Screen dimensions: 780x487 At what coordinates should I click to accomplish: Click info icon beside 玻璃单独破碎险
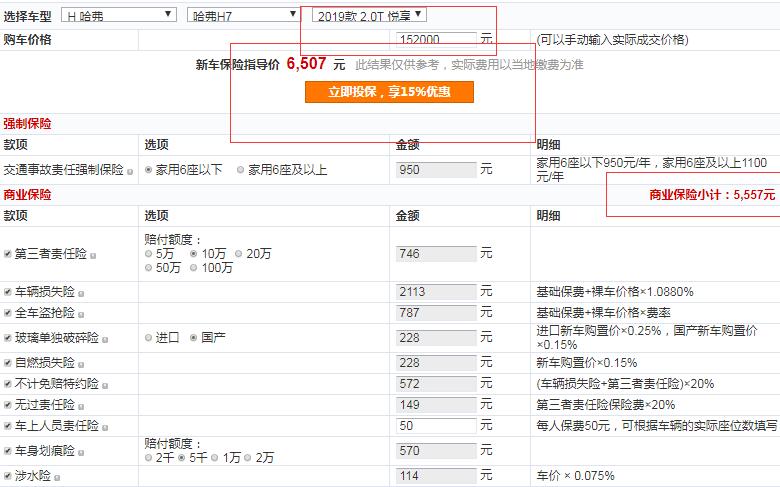[x=105, y=340]
